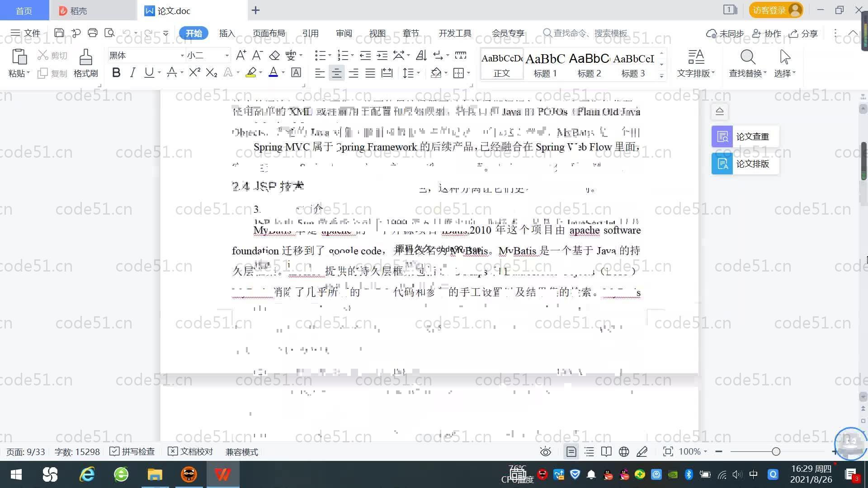Click the Paste (粘贴) clipboard icon
Image resolution: width=868 pixels, height=488 pixels.
[x=19, y=57]
